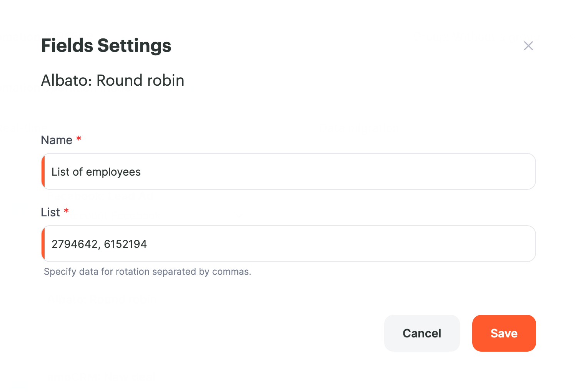Focus the Name input field
The width and height of the screenshot is (583, 392).
288,171
